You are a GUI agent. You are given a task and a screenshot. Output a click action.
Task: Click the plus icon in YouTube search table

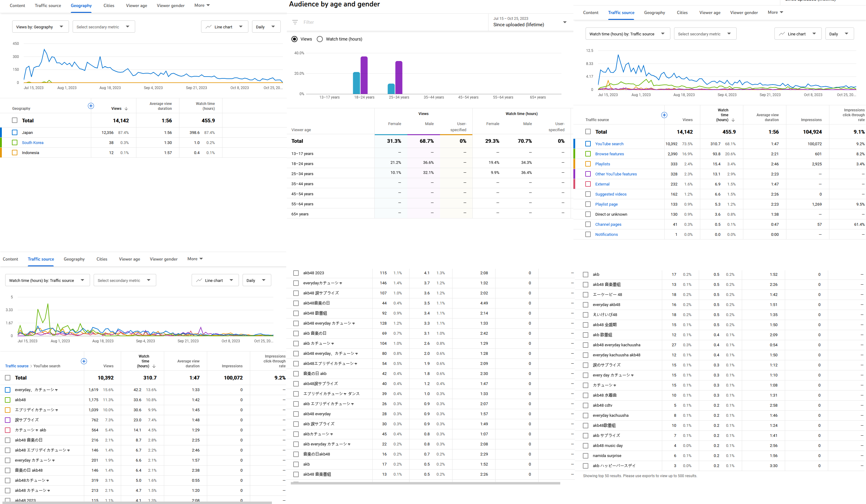coord(84,361)
